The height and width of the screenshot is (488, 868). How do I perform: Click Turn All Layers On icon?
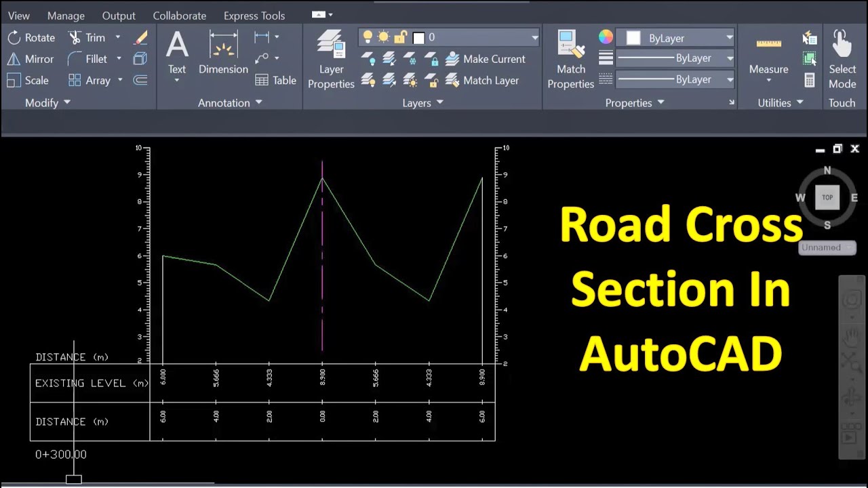click(x=368, y=80)
